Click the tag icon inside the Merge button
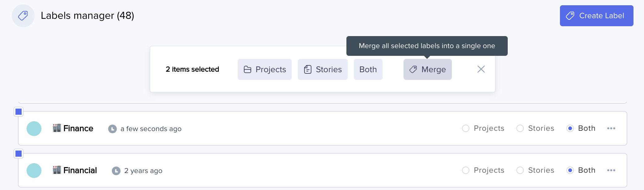 coord(413,69)
